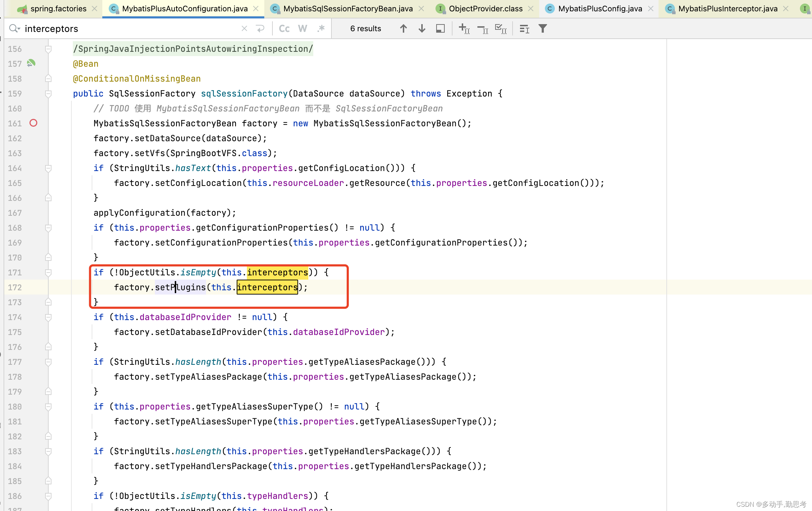The image size is (812, 511).
Task: Toggle whole words W option
Action: pyautogui.click(x=302, y=29)
